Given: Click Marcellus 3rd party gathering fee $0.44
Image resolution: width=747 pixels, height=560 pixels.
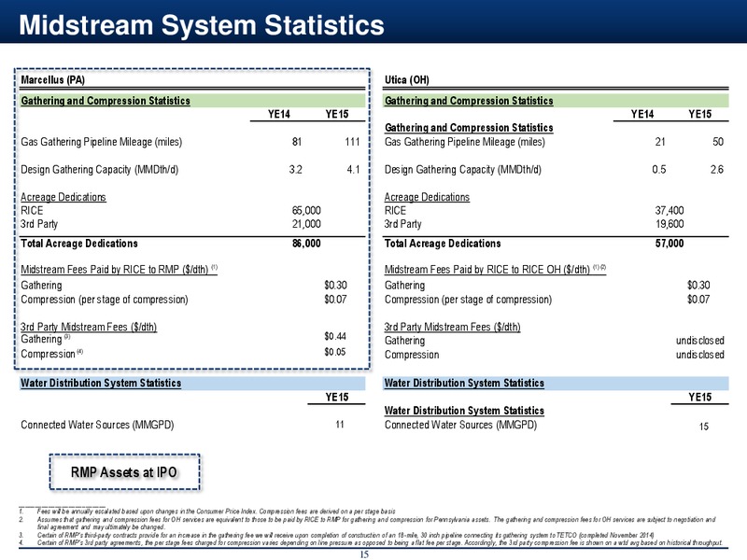Looking at the screenshot, I should pos(335,336).
